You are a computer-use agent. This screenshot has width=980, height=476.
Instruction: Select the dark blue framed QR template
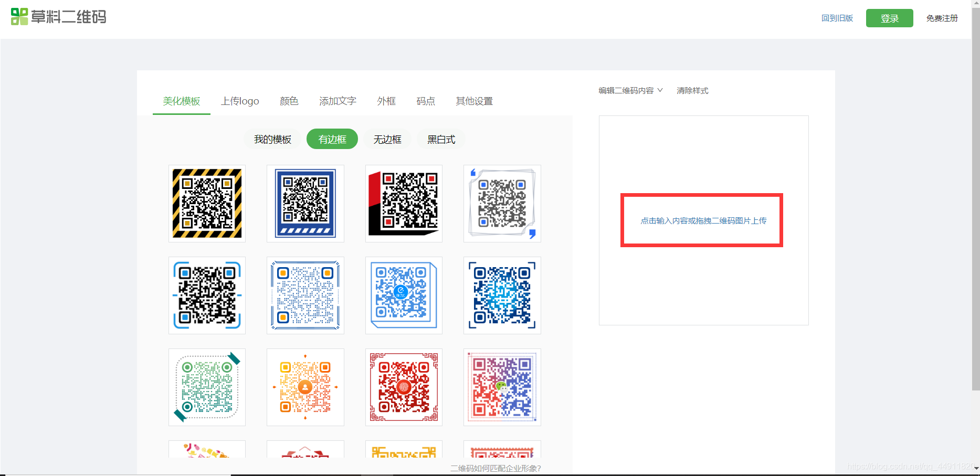(x=305, y=204)
